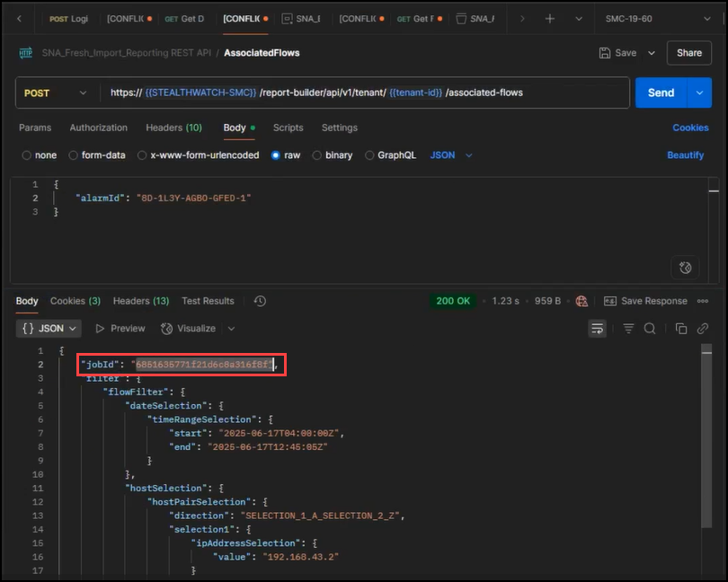Open the Test Results tab
This screenshot has height=582, width=728.
pyautogui.click(x=208, y=301)
